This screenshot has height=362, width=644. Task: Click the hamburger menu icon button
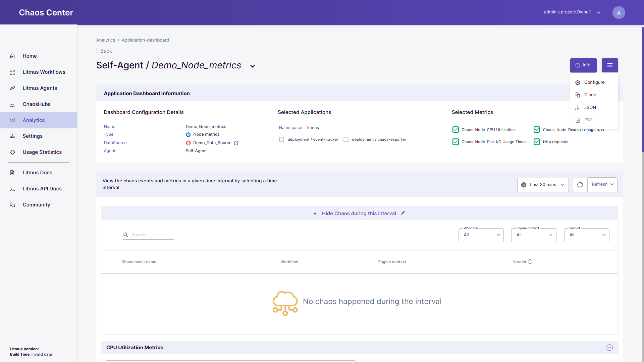click(x=609, y=65)
